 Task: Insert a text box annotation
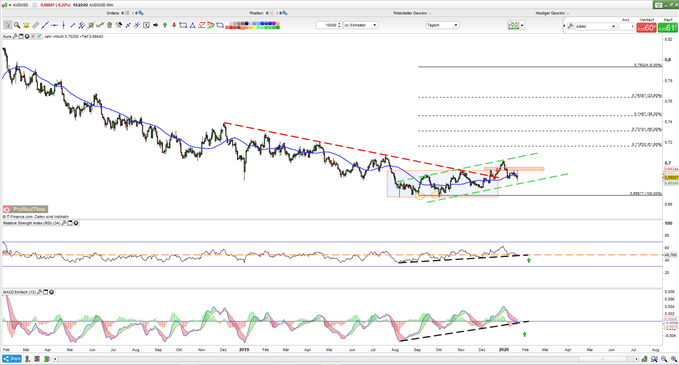click(x=146, y=25)
